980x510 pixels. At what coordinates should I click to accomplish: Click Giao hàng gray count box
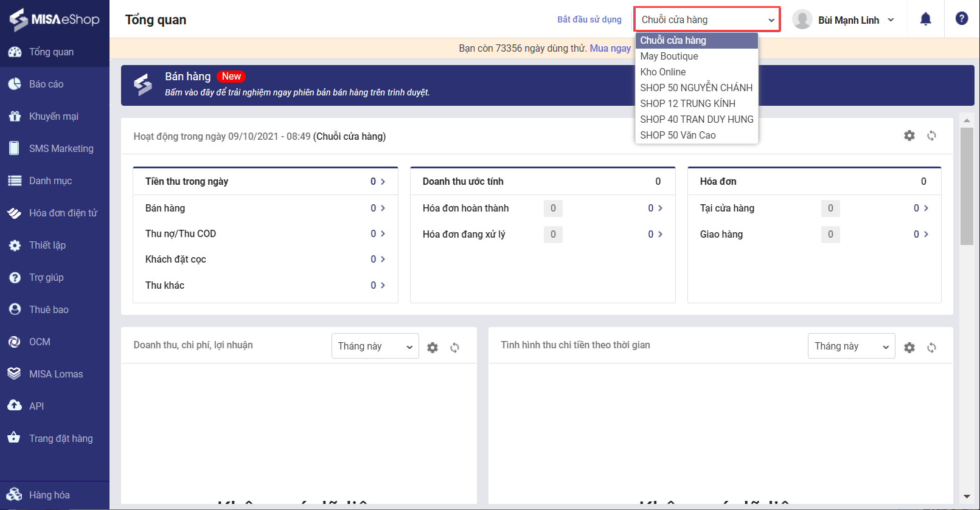pos(830,234)
